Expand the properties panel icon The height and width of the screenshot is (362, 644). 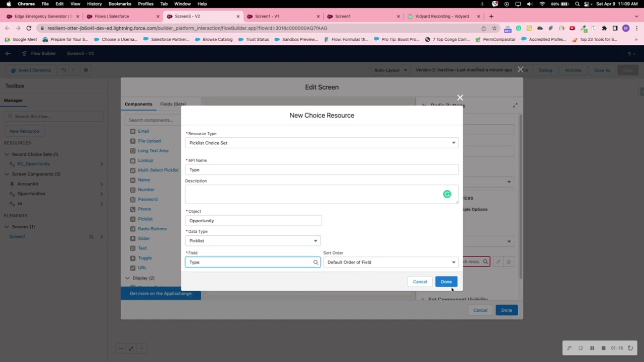pyautogui.click(x=515, y=105)
